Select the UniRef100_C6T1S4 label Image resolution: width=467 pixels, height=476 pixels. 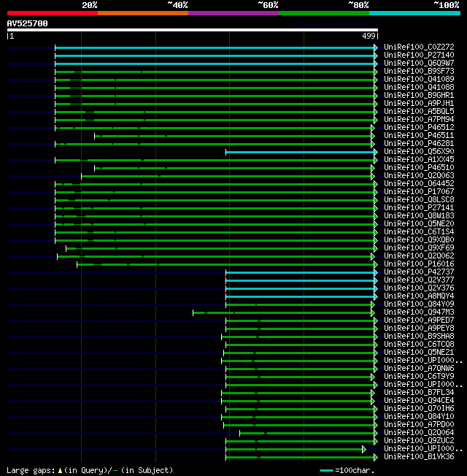(419, 232)
